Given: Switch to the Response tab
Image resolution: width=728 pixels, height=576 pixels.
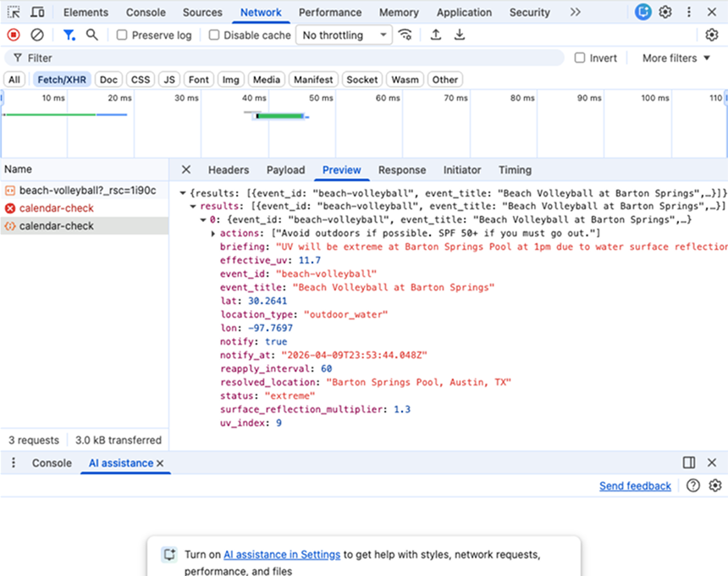Looking at the screenshot, I should (x=401, y=169).
